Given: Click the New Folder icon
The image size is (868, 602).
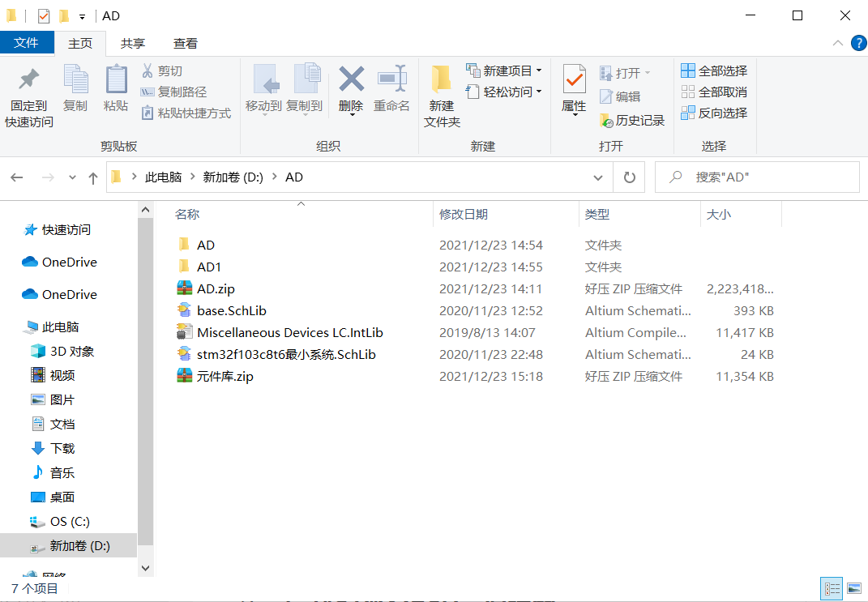Looking at the screenshot, I should click(x=441, y=79).
